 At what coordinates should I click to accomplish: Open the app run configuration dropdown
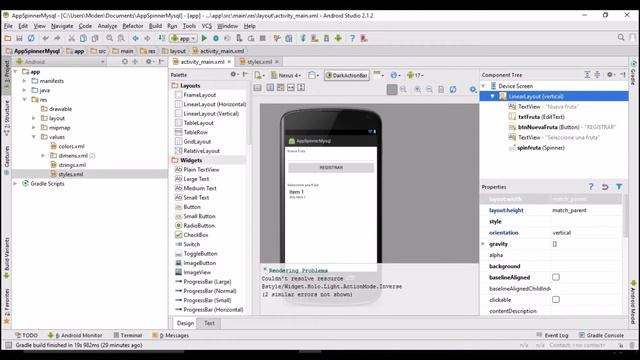point(184,38)
